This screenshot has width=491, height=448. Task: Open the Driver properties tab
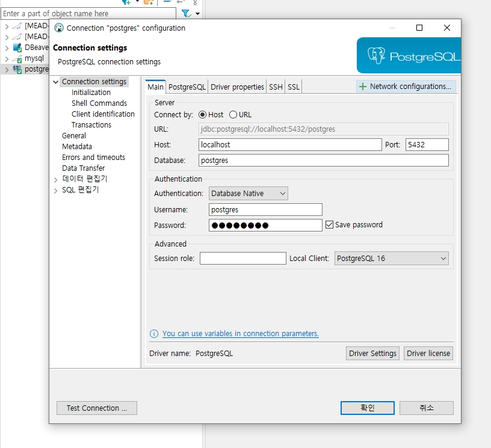237,87
